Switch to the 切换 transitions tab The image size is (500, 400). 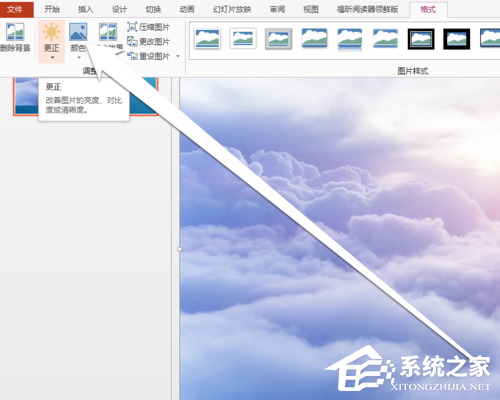point(153,9)
